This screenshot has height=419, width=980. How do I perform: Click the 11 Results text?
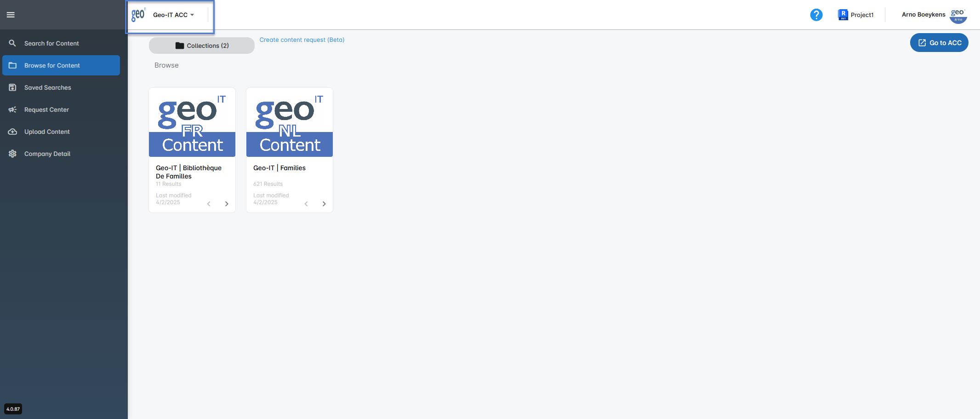[168, 184]
